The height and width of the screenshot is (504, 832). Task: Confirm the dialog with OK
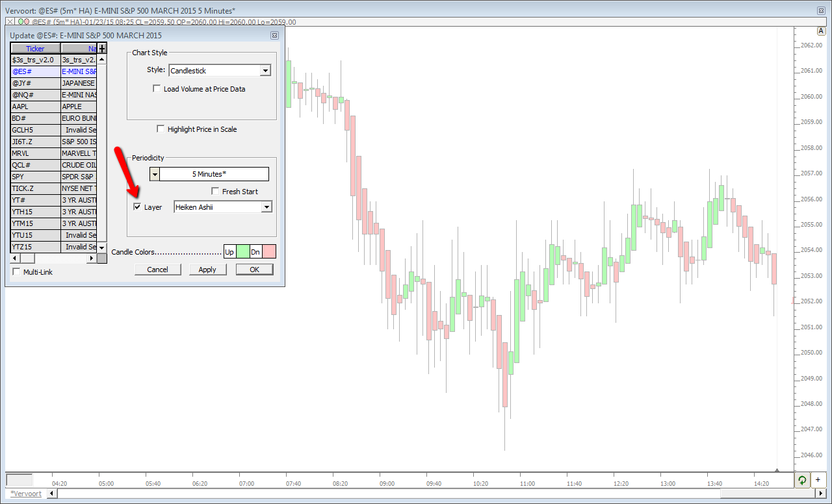tap(254, 270)
